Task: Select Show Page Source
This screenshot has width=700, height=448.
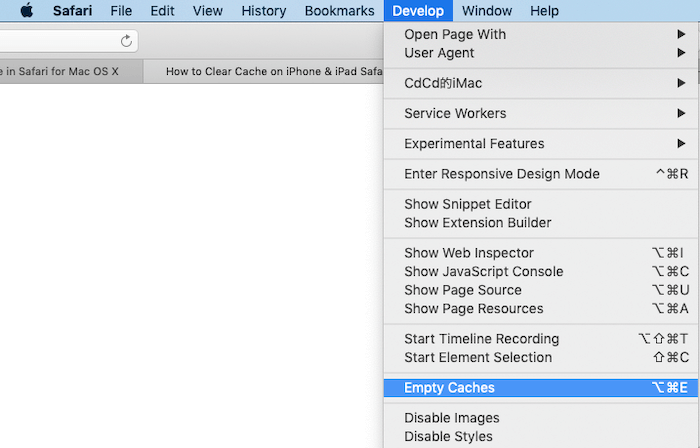Action: pyautogui.click(x=541, y=290)
